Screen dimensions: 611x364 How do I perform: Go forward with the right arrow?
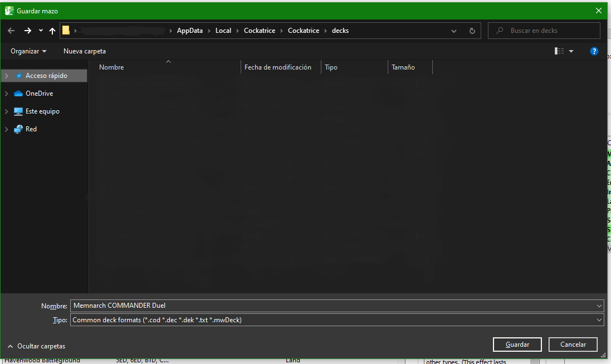click(x=27, y=31)
